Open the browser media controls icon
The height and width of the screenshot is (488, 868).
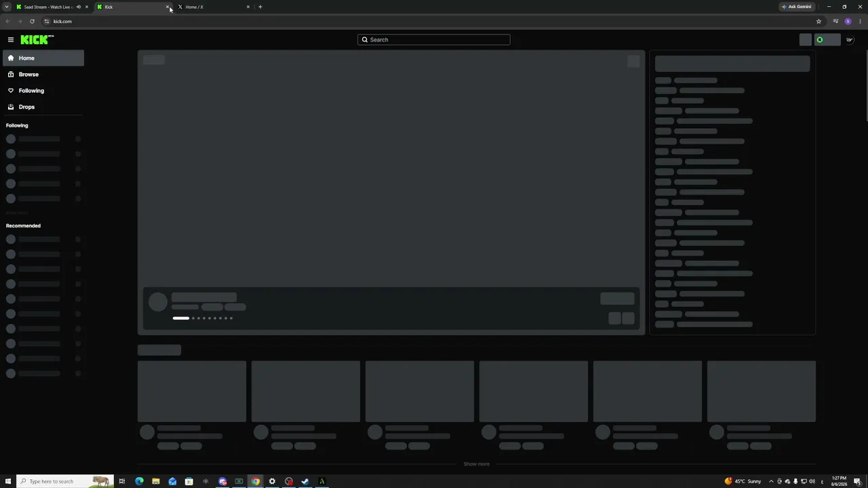pyautogui.click(x=836, y=21)
